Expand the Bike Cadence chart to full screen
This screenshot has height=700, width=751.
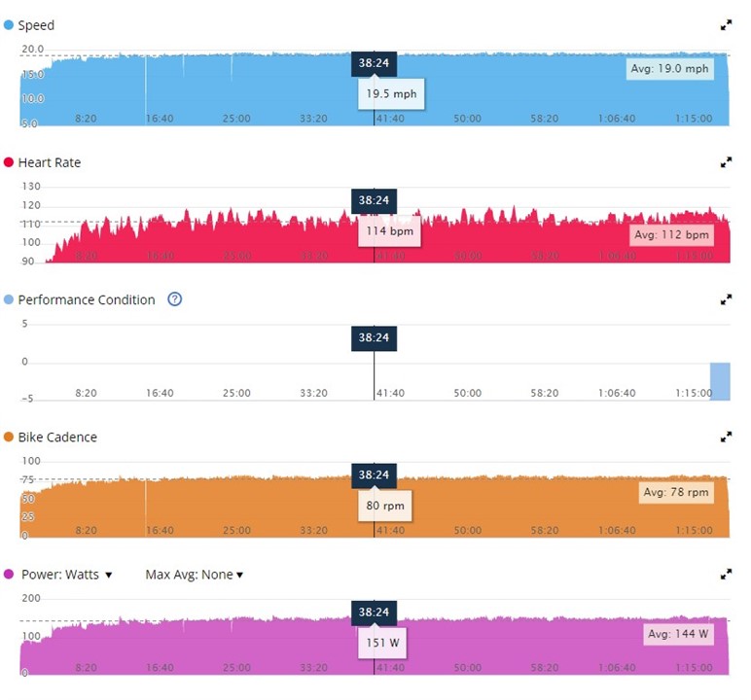pos(726,437)
